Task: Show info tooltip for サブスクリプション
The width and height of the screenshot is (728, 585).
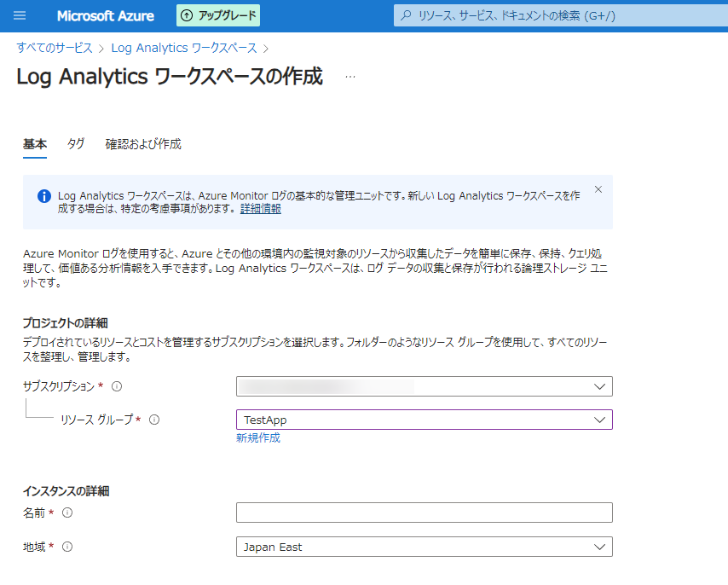Action: [x=117, y=386]
